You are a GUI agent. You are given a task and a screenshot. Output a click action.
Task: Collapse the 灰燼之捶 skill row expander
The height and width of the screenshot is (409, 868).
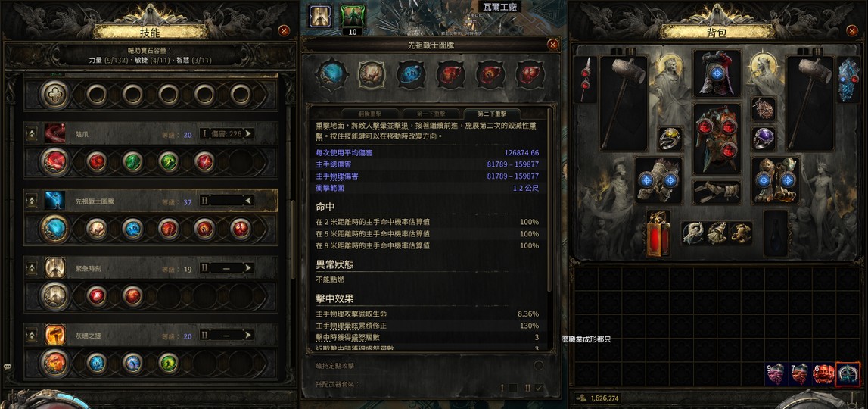tap(32, 336)
